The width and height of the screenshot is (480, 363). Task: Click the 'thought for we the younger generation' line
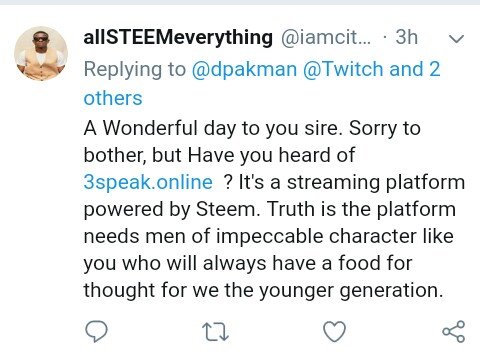point(264,290)
